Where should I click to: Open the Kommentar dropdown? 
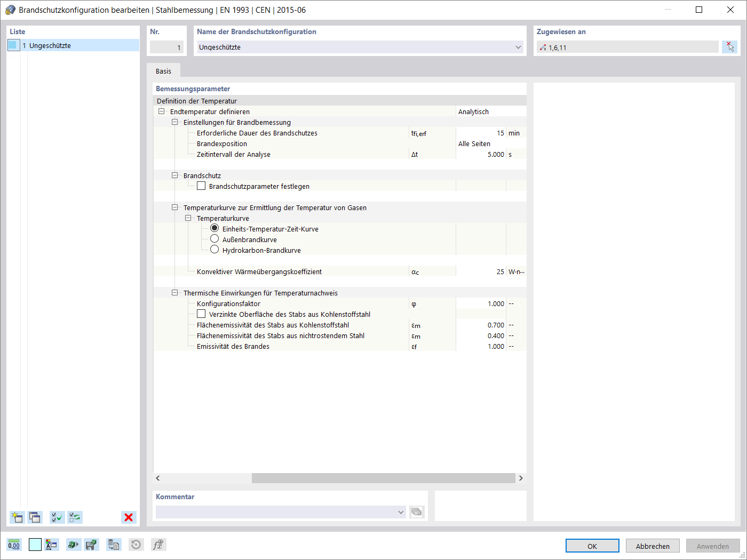[401, 512]
